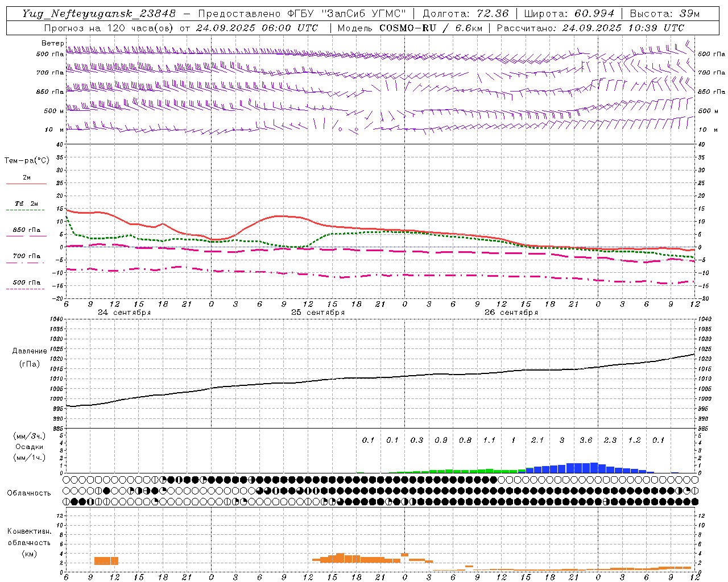Click the 850 гПа temperature legend entry

click(x=26, y=230)
